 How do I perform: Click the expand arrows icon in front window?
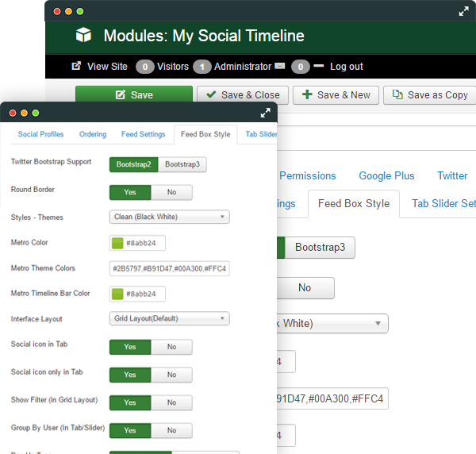[x=265, y=113]
